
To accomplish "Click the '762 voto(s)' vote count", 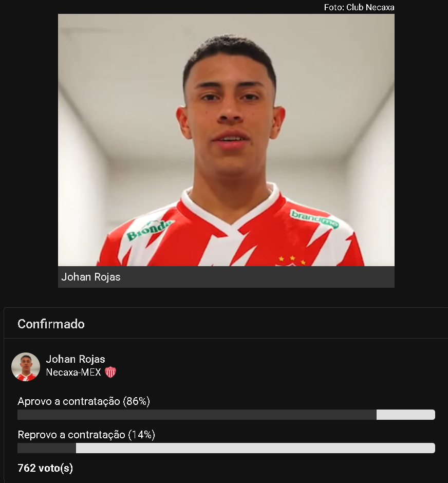I will (x=45, y=468).
